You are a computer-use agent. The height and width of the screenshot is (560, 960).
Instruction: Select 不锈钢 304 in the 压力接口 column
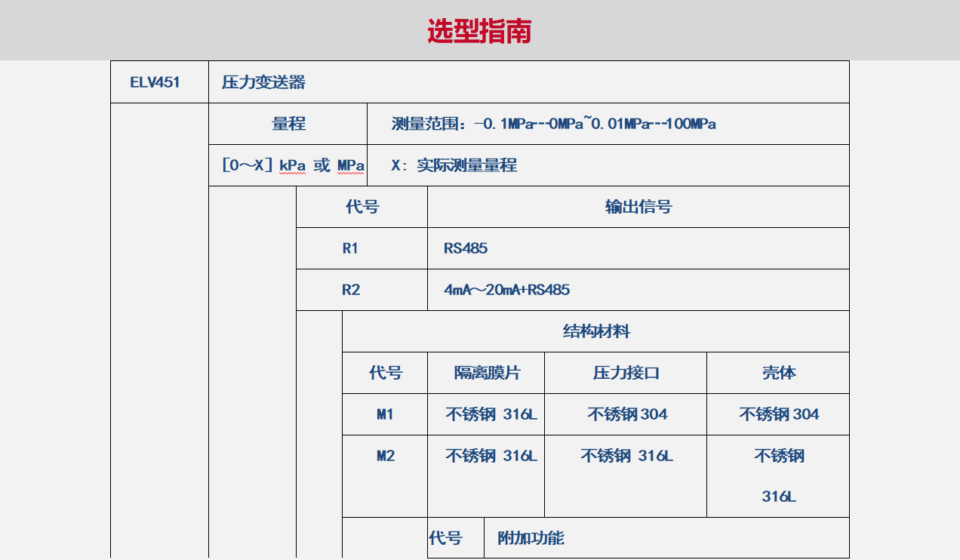click(x=626, y=414)
